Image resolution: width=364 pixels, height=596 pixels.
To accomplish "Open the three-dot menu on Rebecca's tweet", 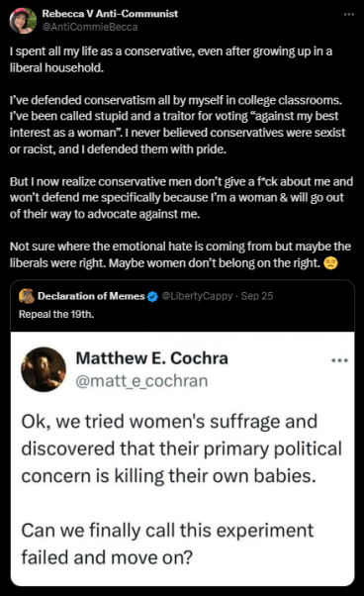I will (x=348, y=15).
